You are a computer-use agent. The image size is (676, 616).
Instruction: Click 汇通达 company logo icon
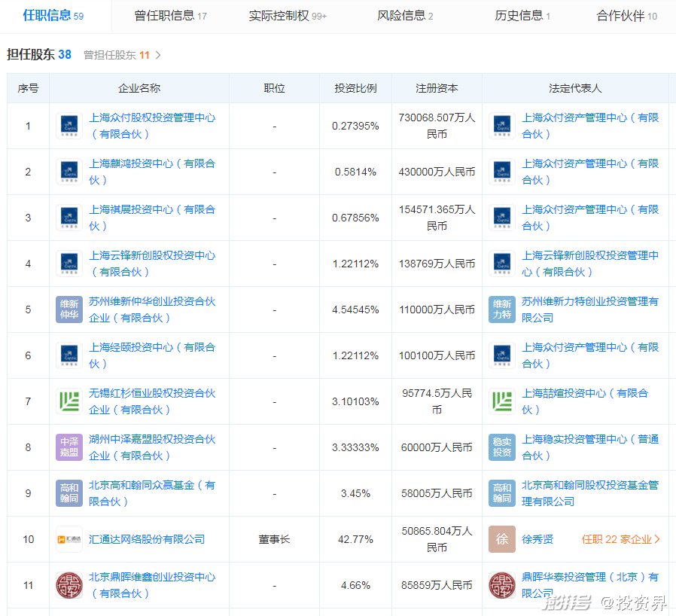point(69,539)
